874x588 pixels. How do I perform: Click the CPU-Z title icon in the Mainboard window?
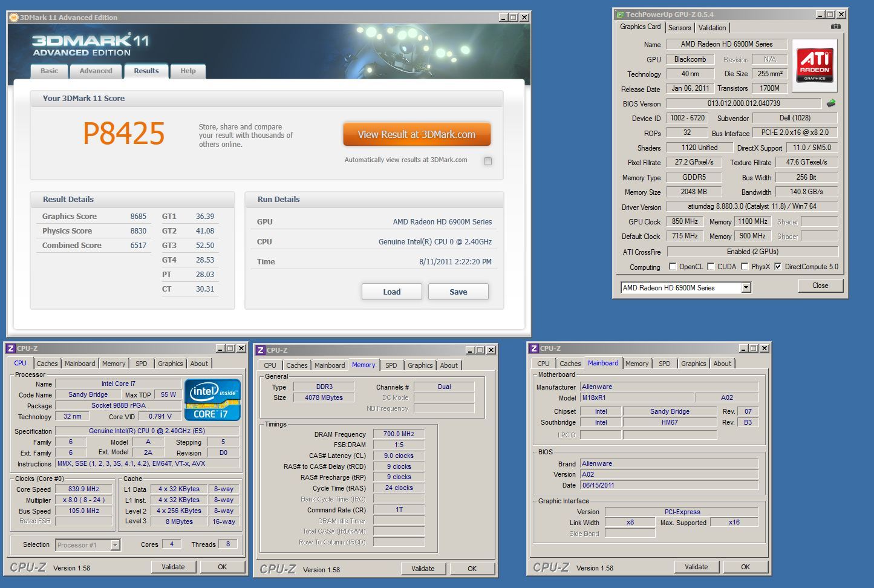pos(533,348)
